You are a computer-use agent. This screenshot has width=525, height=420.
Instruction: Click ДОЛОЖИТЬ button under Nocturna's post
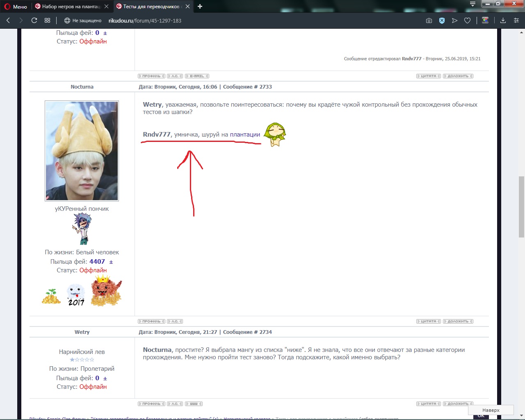(x=458, y=322)
